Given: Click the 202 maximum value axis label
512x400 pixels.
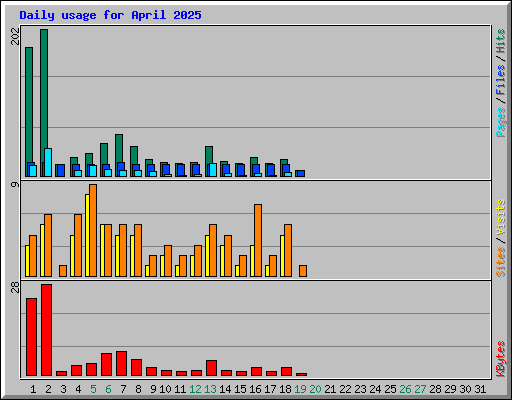Looking at the screenshot, I should pyautogui.click(x=15, y=36).
